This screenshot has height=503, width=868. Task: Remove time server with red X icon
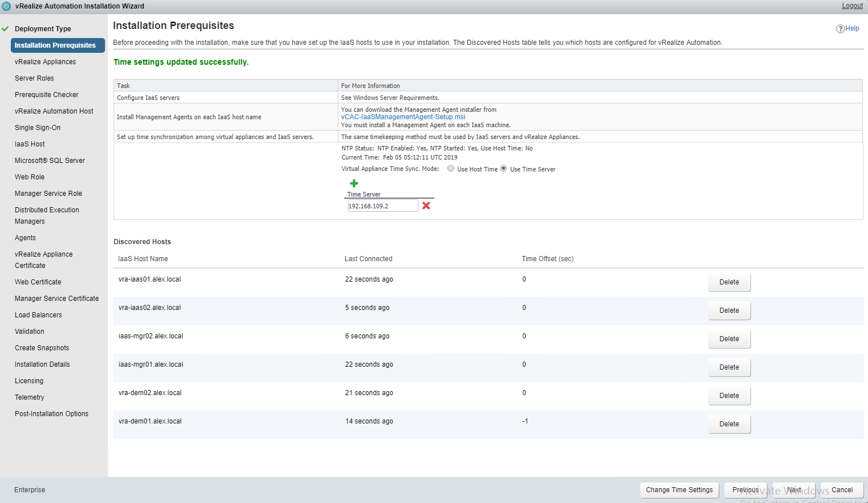426,206
